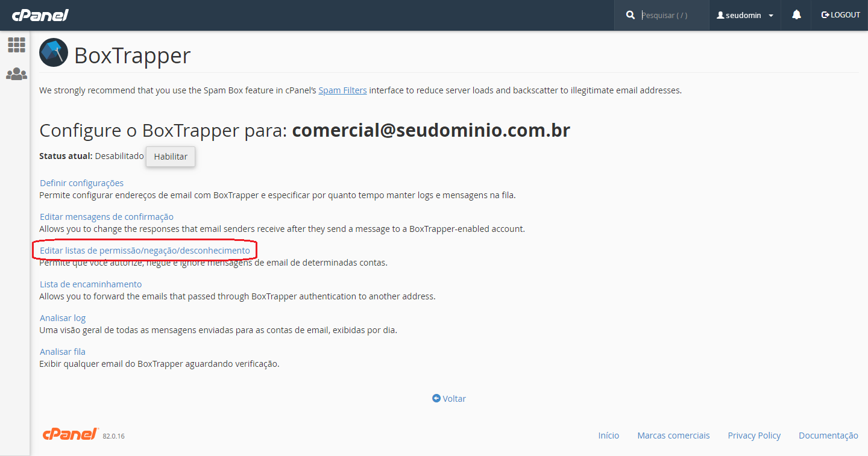This screenshot has height=456, width=868.
Task: Open User Manager people icon in sidebar
Action: click(16, 74)
